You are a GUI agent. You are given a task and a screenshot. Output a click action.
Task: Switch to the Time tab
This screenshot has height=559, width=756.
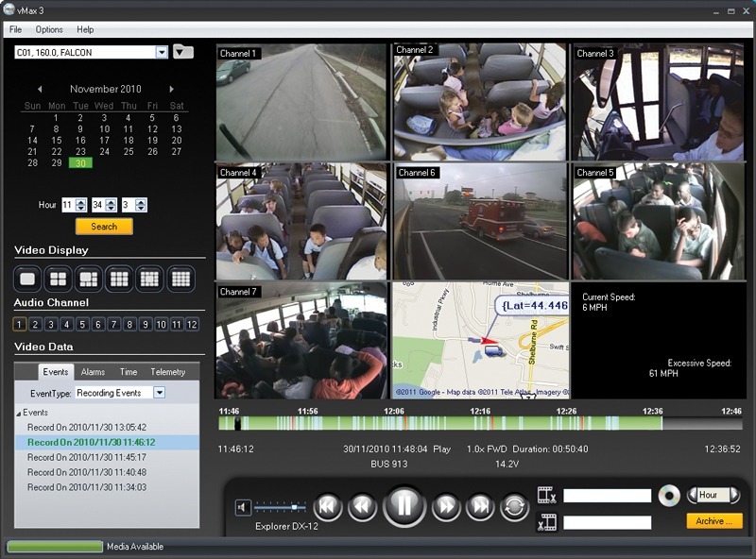pyautogui.click(x=129, y=371)
